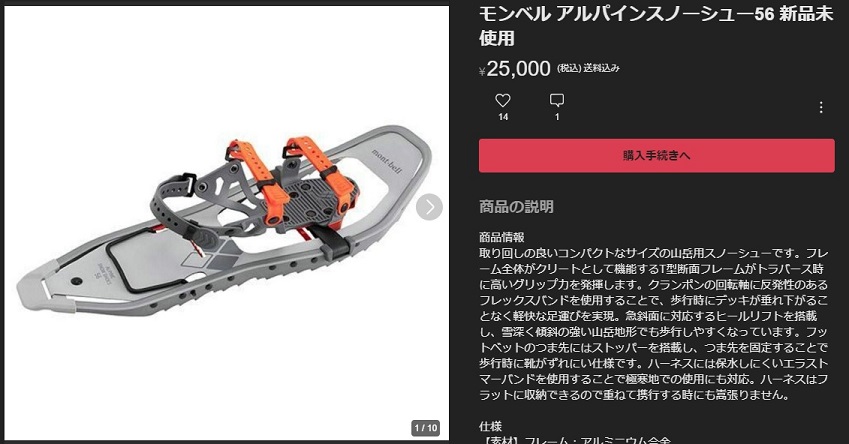Viewport: 849px width, 444px height.
Task: Open the snowshoe product photo
Action: point(226,223)
